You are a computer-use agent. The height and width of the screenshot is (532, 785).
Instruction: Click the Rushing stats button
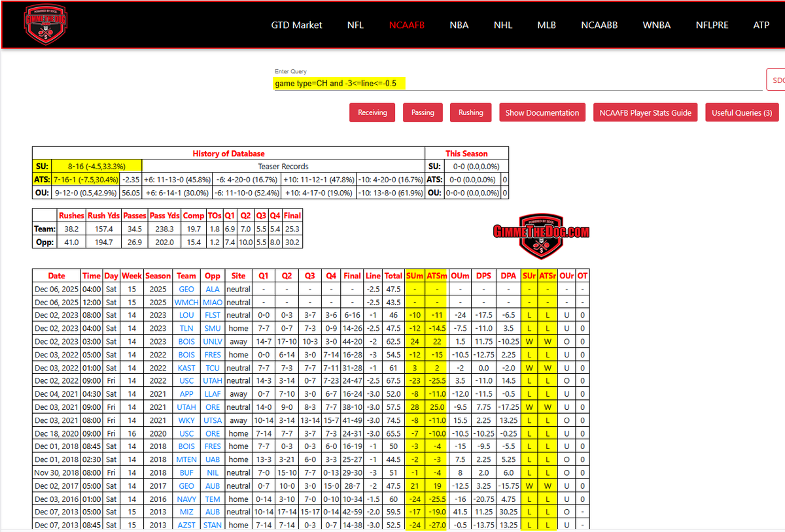[x=470, y=112]
